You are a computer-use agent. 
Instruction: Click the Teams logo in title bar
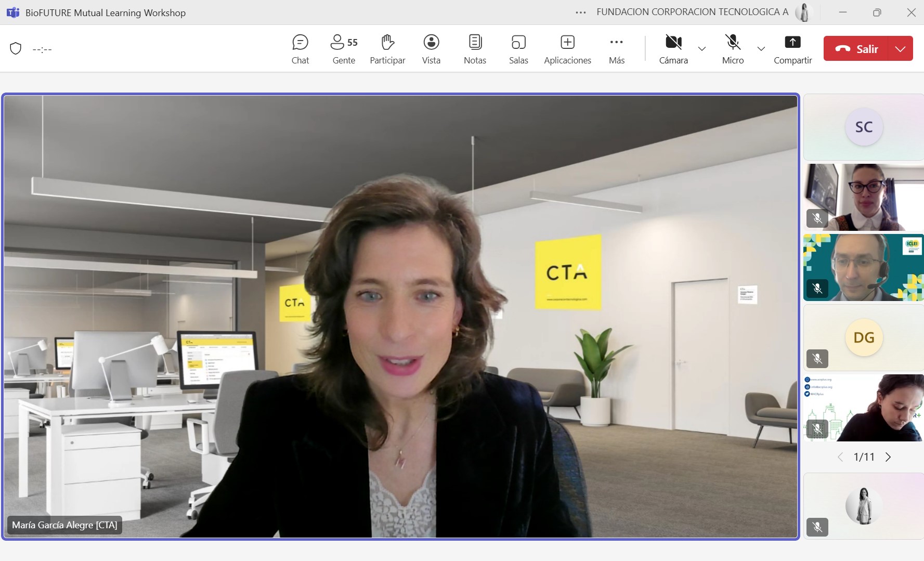(13, 12)
